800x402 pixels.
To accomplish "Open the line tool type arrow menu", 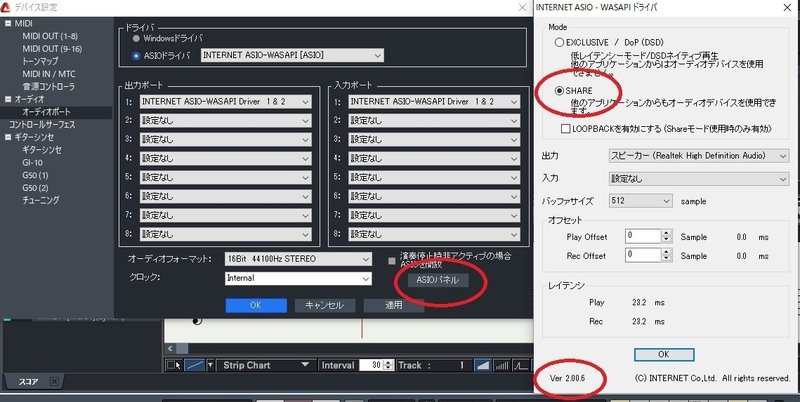I will (x=210, y=365).
